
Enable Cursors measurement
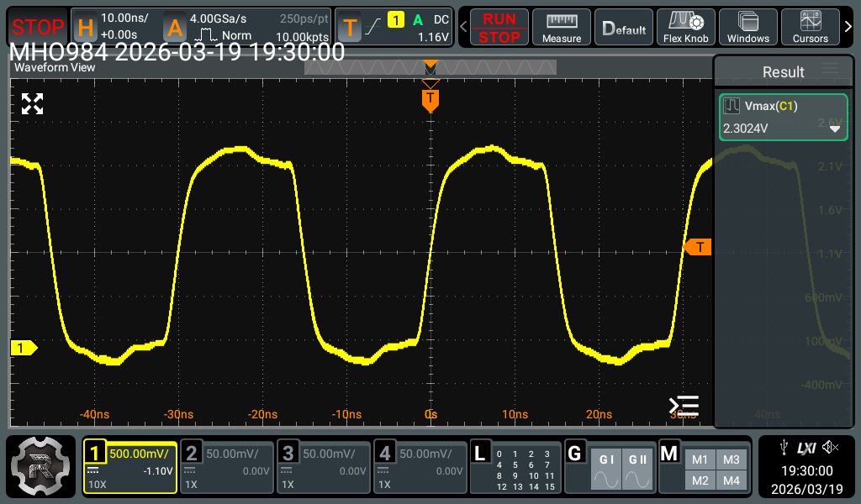(x=810, y=26)
